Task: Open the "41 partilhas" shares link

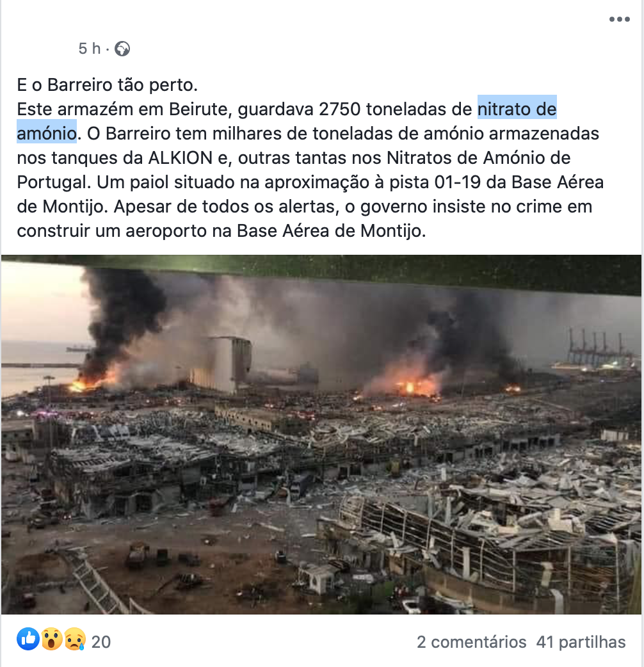Action: tap(581, 642)
